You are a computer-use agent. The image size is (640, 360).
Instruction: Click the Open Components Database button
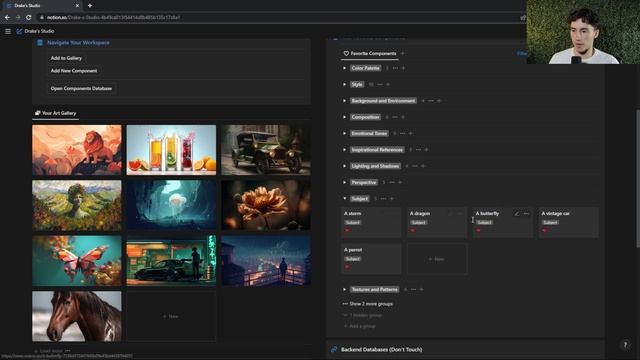click(81, 88)
